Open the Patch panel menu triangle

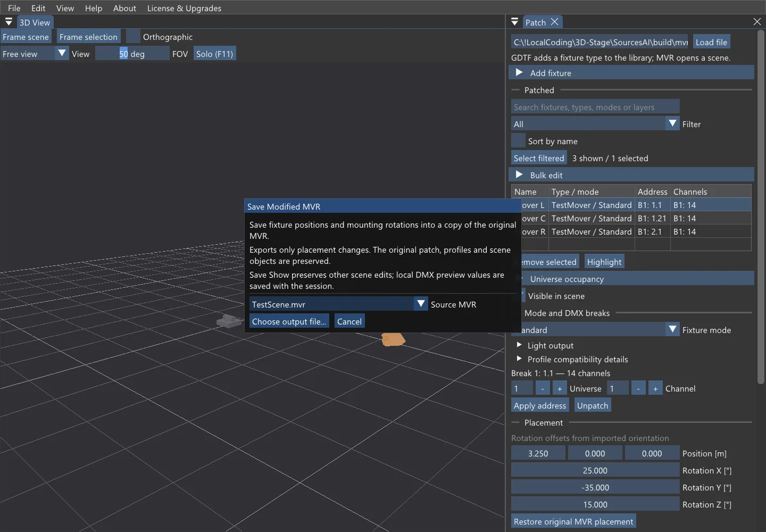click(514, 22)
